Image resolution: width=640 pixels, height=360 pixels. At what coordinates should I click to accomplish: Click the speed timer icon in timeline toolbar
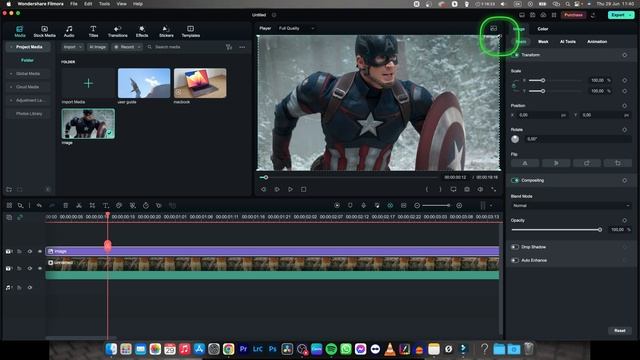click(x=146, y=205)
